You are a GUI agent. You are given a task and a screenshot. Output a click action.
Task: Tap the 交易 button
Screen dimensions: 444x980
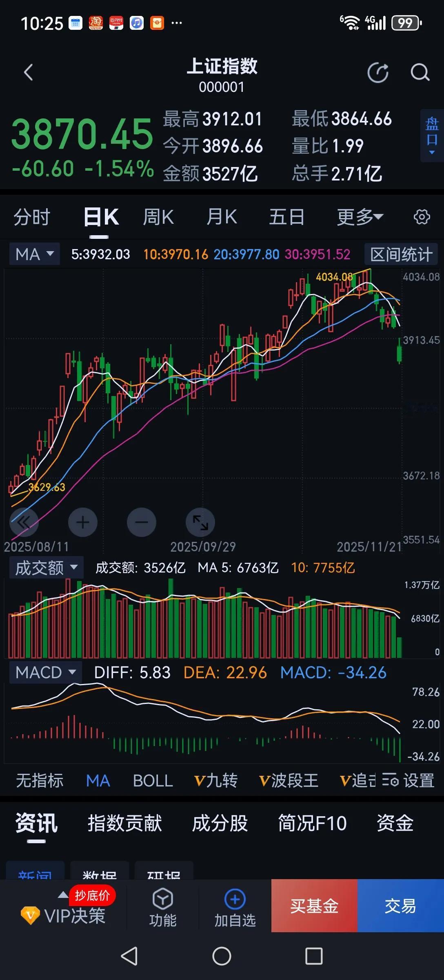point(401,906)
